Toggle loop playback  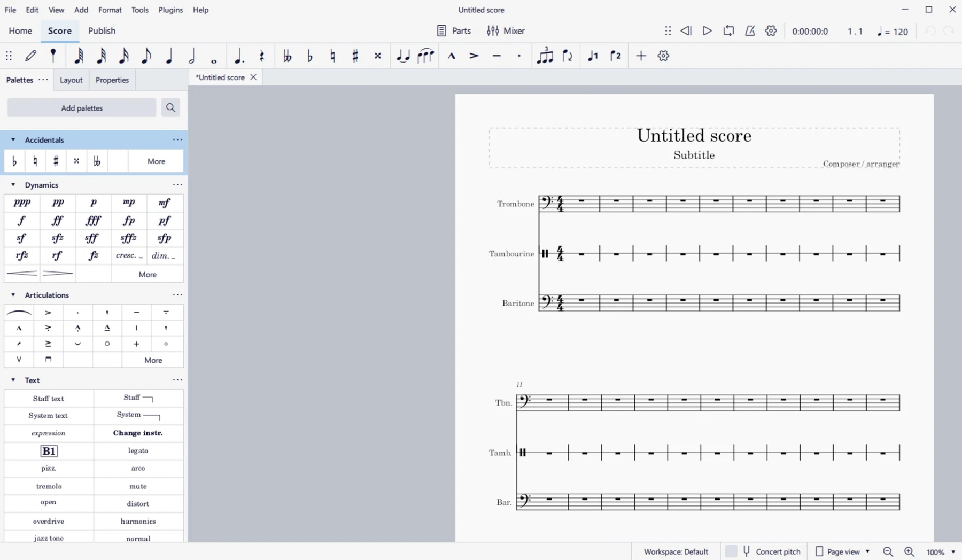[x=728, y=31]
